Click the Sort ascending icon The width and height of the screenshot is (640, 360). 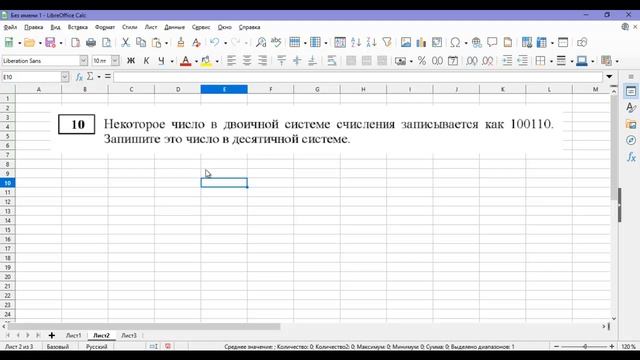click(356, 42)
